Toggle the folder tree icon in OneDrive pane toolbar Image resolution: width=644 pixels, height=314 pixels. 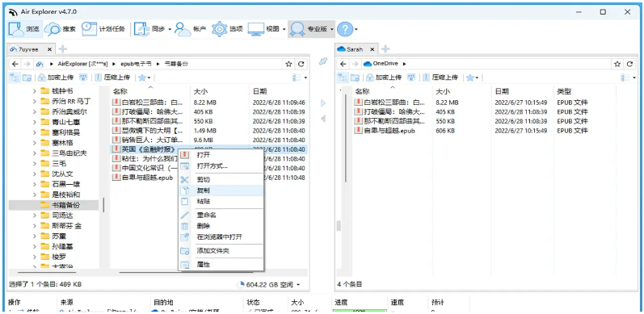pos(342,77)
